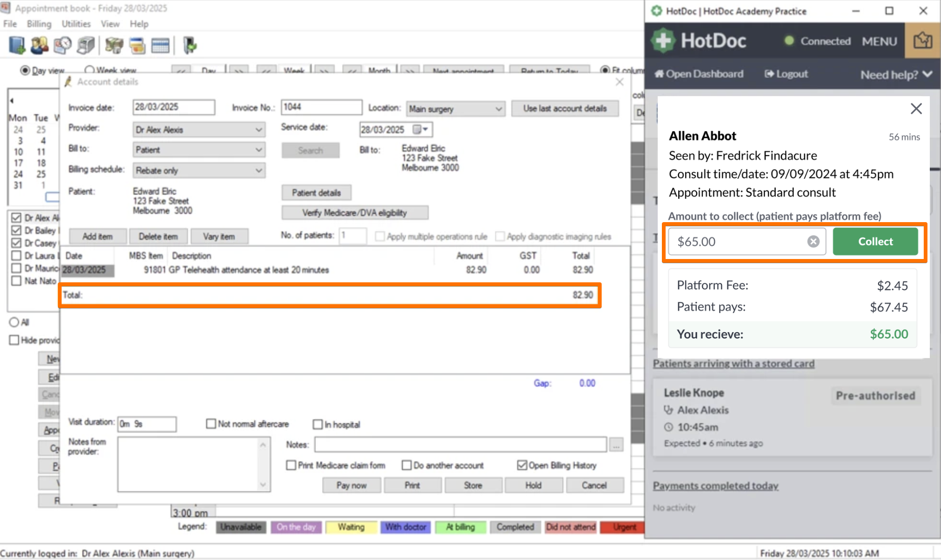Click the Waiting legend colour swatch
The width and height of the screenshot is (941, 560).
coord(351,527)
